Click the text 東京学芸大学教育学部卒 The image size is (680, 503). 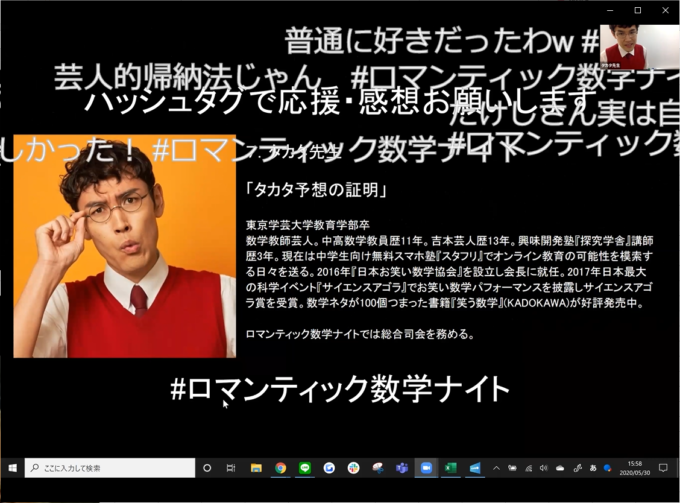[x=307, y=225]
